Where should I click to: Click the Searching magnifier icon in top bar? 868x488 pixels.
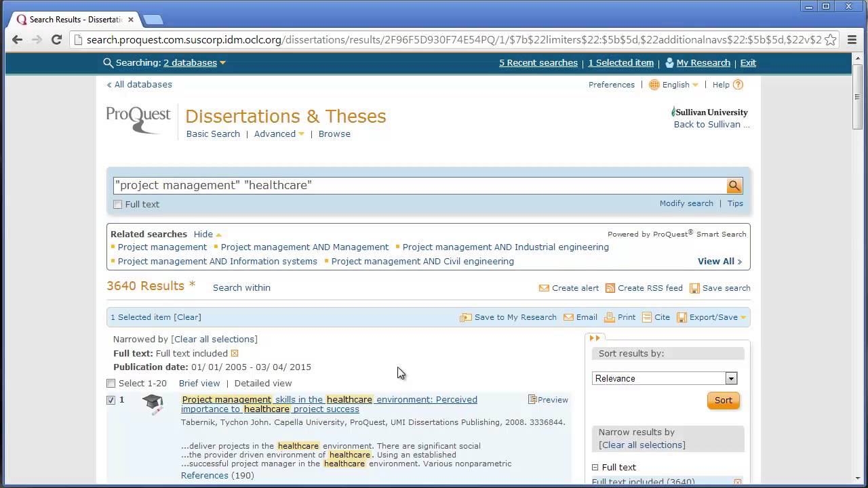click(x=108, y=63)
